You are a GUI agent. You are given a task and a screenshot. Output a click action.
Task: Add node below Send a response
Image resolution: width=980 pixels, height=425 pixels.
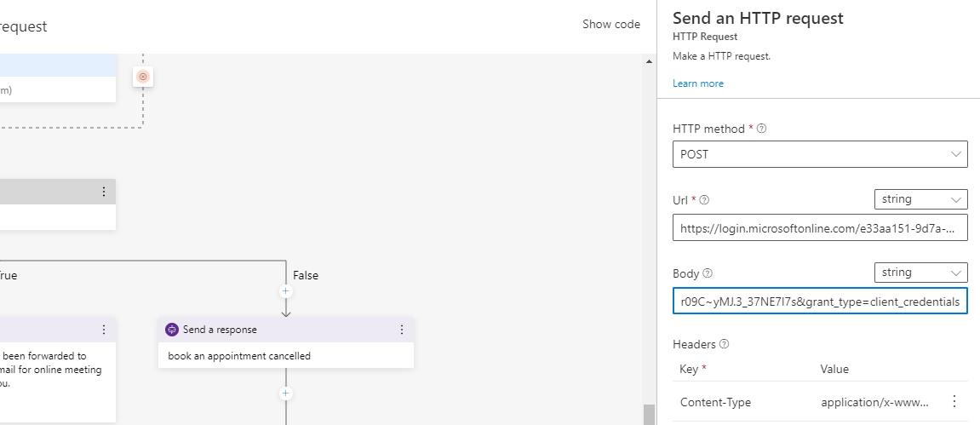pos(285,393)
